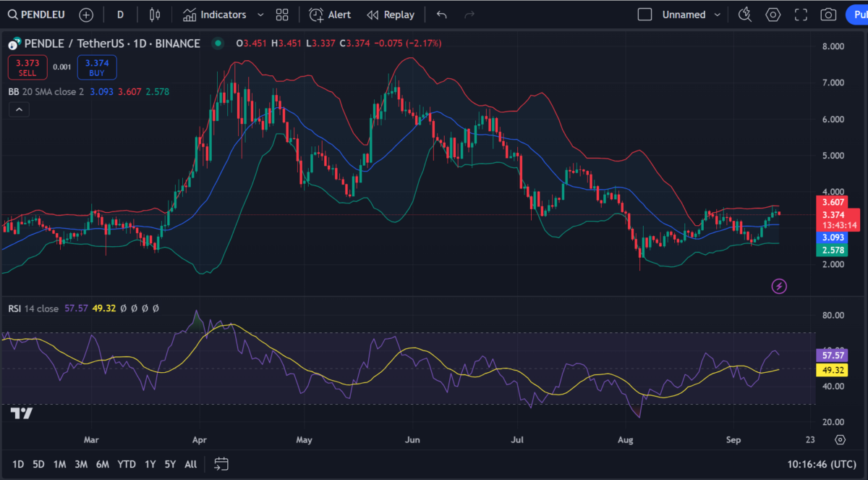868x480 pixels.
Task: Open the D interval selector
Action: (x=120, y=14)
